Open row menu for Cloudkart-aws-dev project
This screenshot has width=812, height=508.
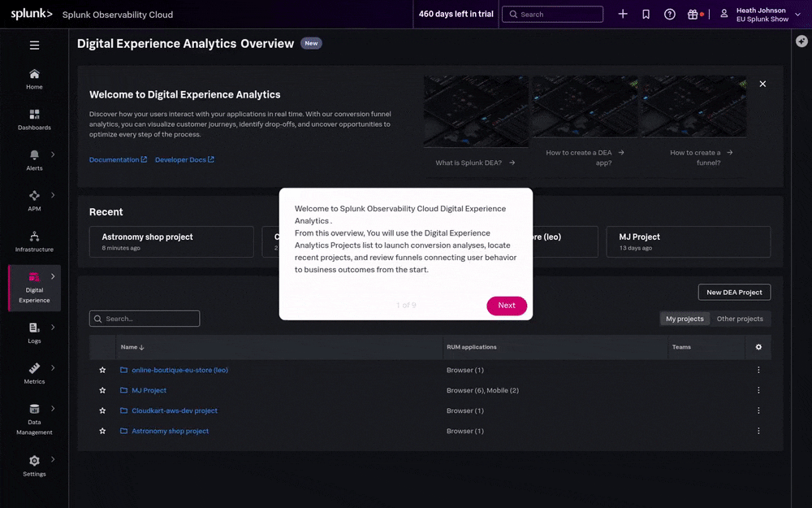click(758, 410)
